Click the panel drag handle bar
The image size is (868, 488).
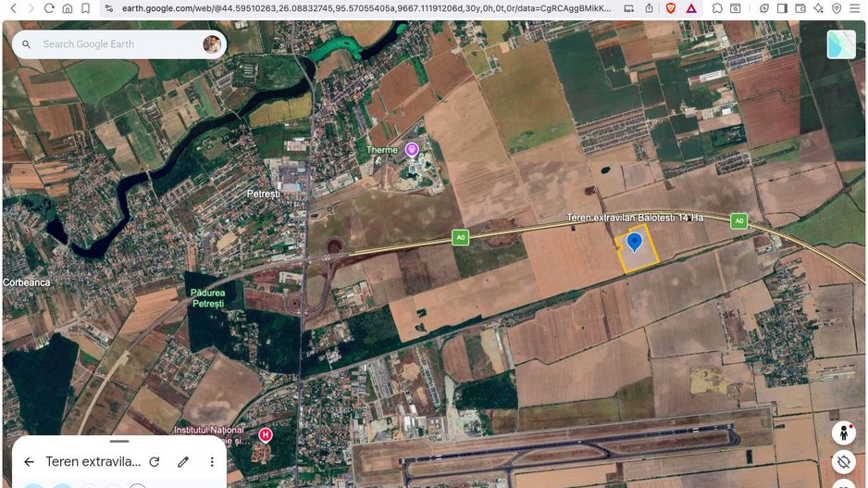(x=119, y=442)
